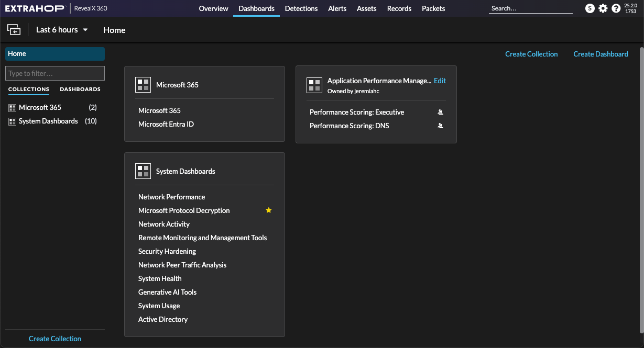Image resolution: width=644 pixels, height=348 pixels.
Task: Switch to the Collections tab in sidebar
Action: pyautogui.click(x=29, y=89)
